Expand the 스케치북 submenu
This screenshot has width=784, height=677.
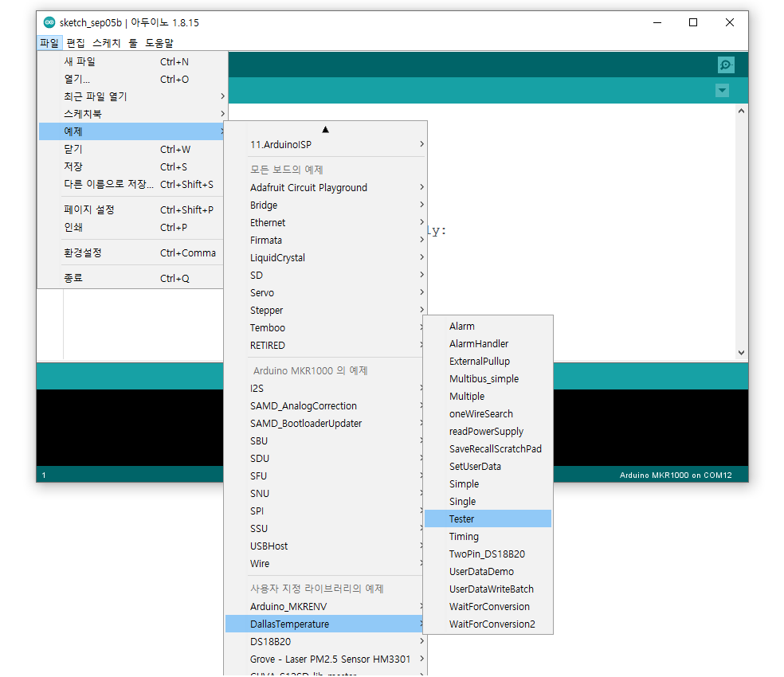(131, 114)
